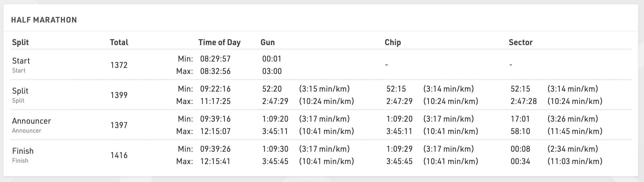This screenshot has width=644, height=182.
Task: Click the 08:29:57 minimum start time
Action: pos(215,59)
